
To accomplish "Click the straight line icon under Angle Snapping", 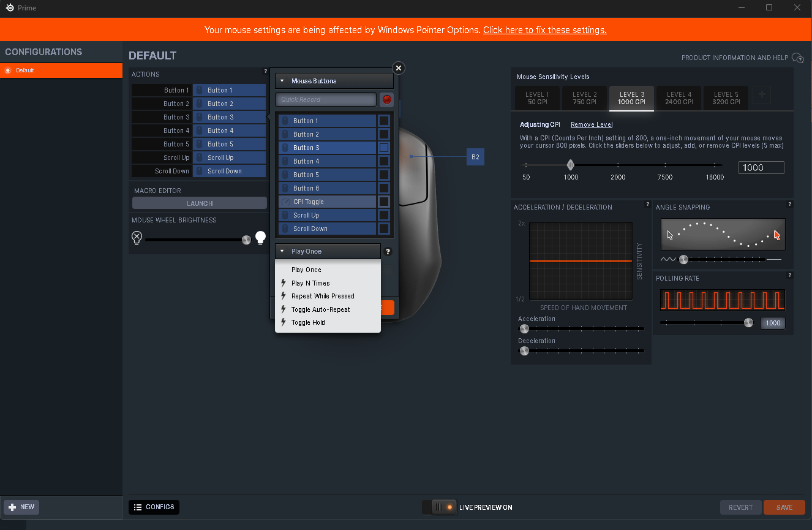I will pyautogui.click(x=775, y=260).
